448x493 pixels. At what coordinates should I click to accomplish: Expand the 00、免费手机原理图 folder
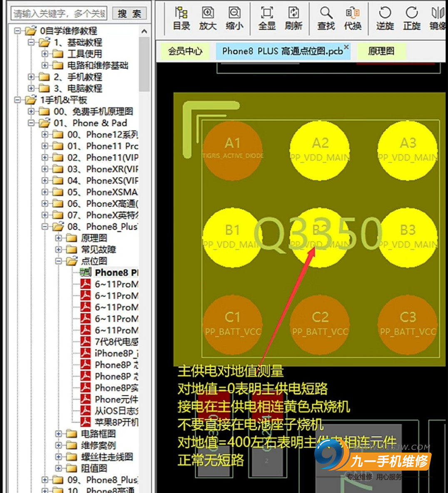[31, 111]
